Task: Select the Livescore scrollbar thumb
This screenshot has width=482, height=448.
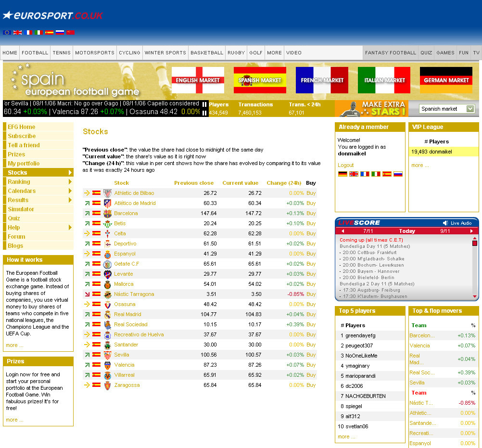Action: click(475, 243)
